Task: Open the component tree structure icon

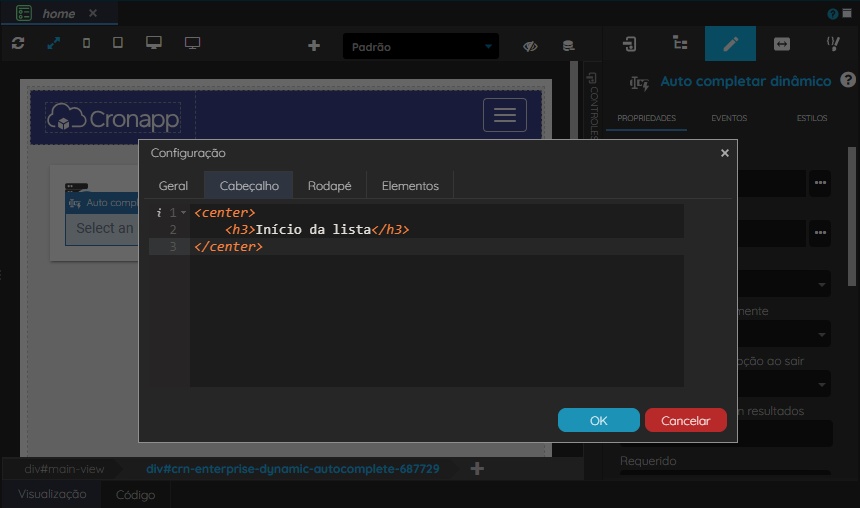Action: pyautogui.click(x=680, y=43)
